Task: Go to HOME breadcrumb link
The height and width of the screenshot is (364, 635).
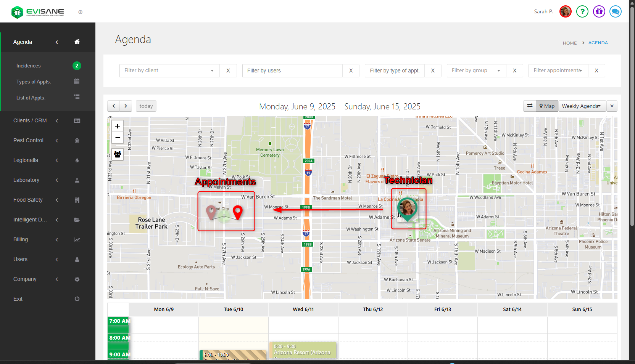Action: [570, 43]
